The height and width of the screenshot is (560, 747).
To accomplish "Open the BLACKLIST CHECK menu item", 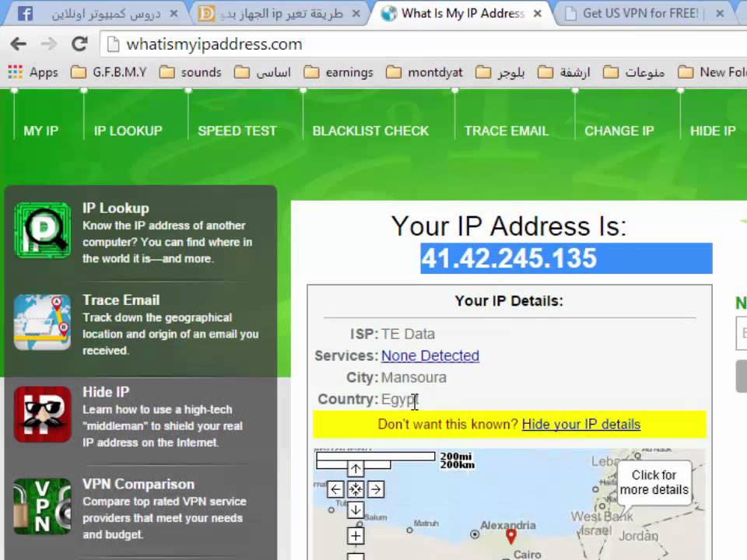I will (x=370, y=131).
